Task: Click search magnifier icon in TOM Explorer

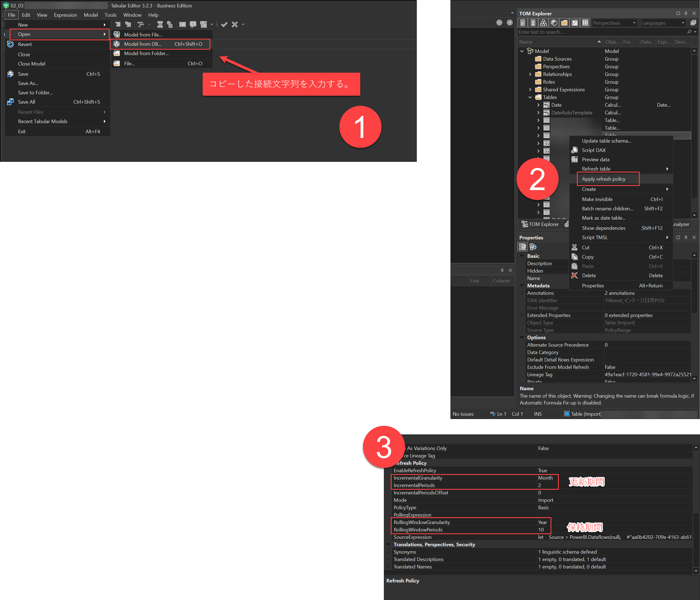Action: (x=689, y=32)
